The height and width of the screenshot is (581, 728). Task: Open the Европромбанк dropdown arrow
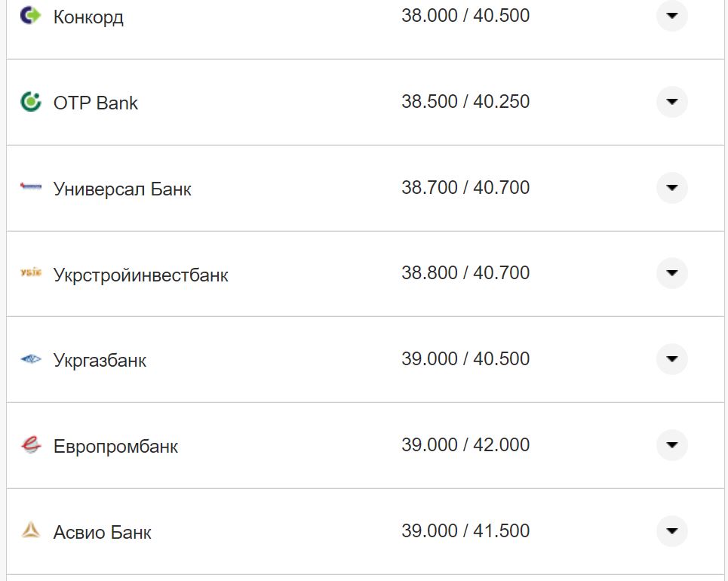click(671, 445)
